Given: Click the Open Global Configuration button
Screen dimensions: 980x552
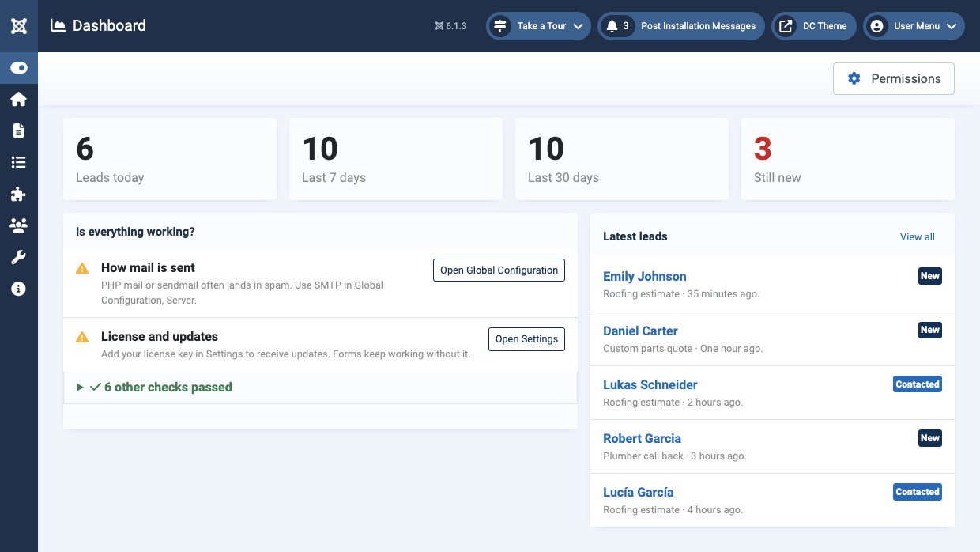Looking at the screenshot, I should (499, 270).
